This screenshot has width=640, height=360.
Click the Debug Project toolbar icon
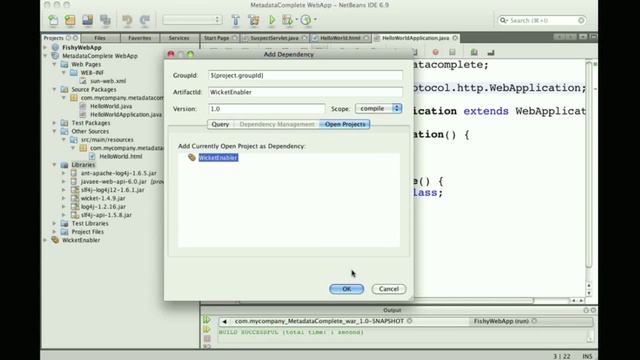288,20
